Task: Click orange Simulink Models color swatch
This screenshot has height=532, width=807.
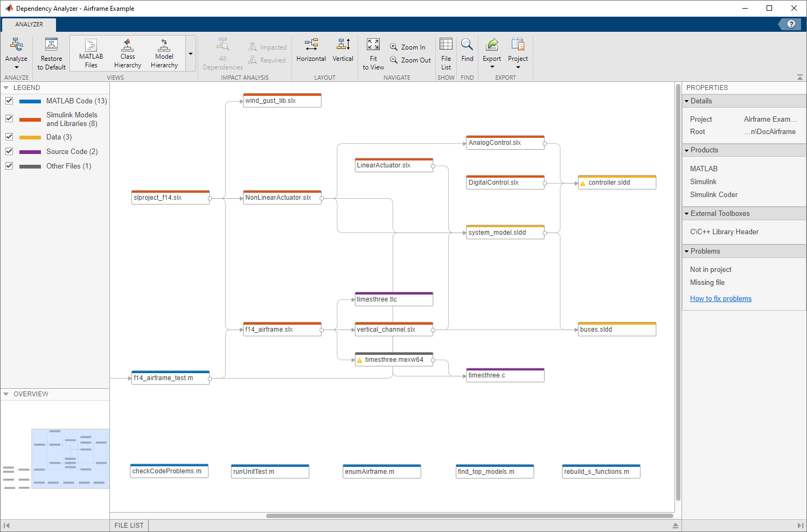Action: click(30, 120)
